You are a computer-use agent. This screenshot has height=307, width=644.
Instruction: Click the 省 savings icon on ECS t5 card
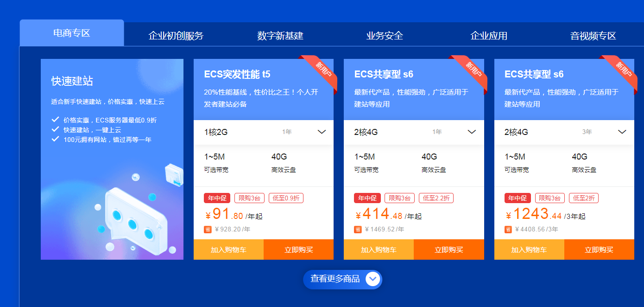[x=208, y=229]
